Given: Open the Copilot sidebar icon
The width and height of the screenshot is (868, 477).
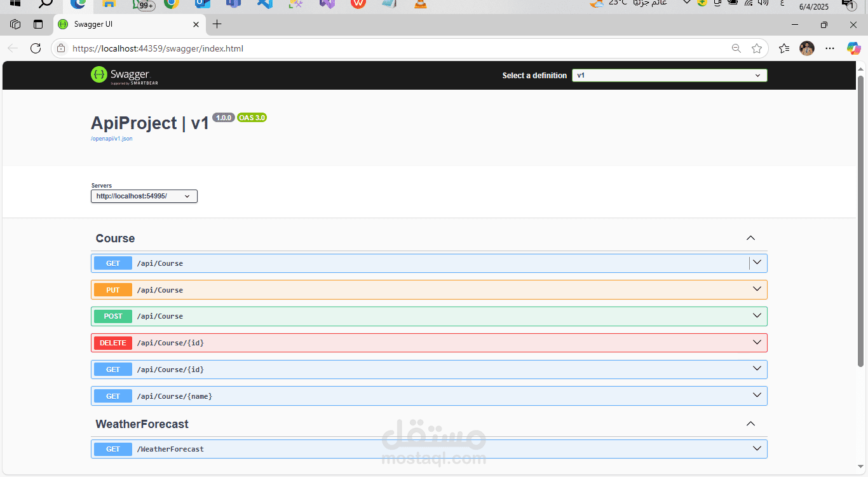Looking at the screenshot, I should 853,48.
